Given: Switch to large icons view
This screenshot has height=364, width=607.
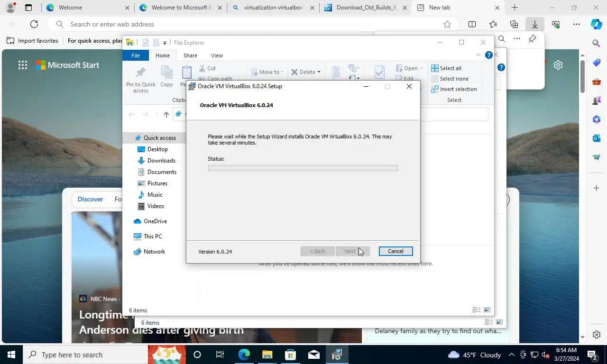Looking at the screenshot, I should point(487,310).
